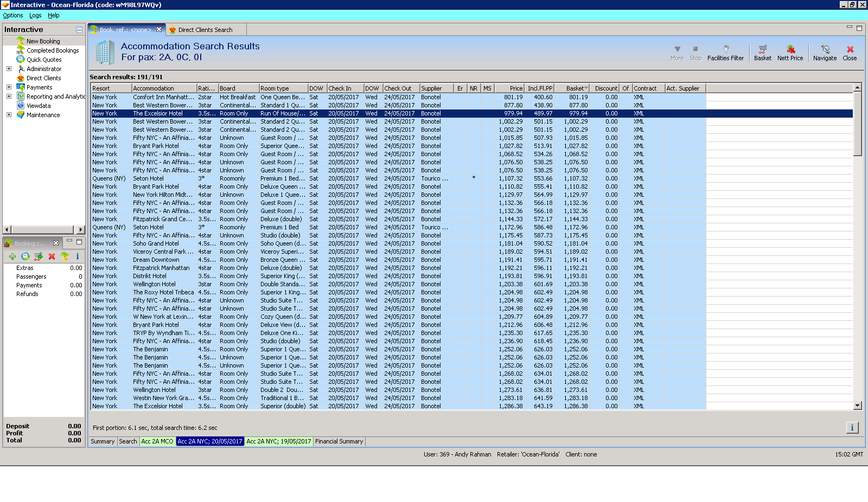Click the results vertical scrollbar thumb
868x502 pixels.
(857, 124)
